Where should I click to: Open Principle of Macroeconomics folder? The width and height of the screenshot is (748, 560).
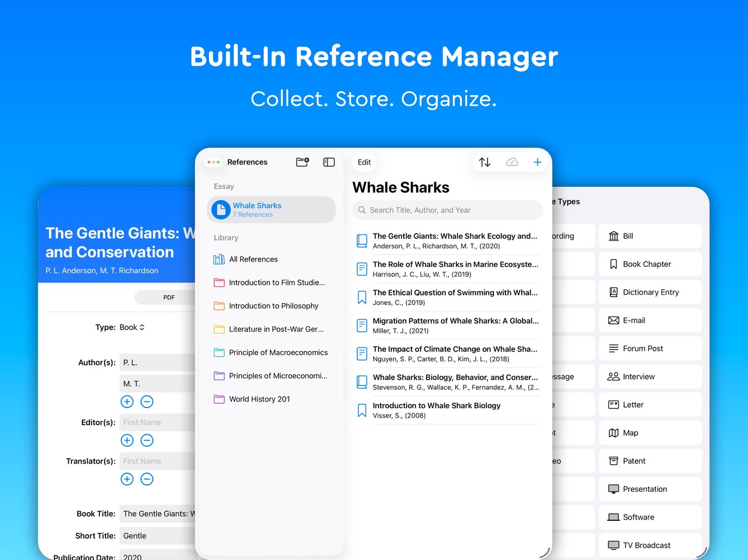coord(271,353)
